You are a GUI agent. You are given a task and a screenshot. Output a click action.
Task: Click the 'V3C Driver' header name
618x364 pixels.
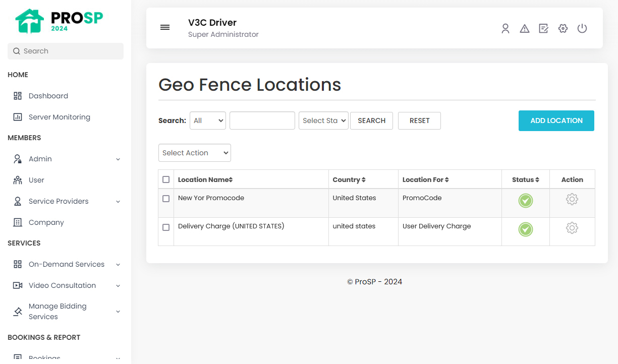coord(212,23)
